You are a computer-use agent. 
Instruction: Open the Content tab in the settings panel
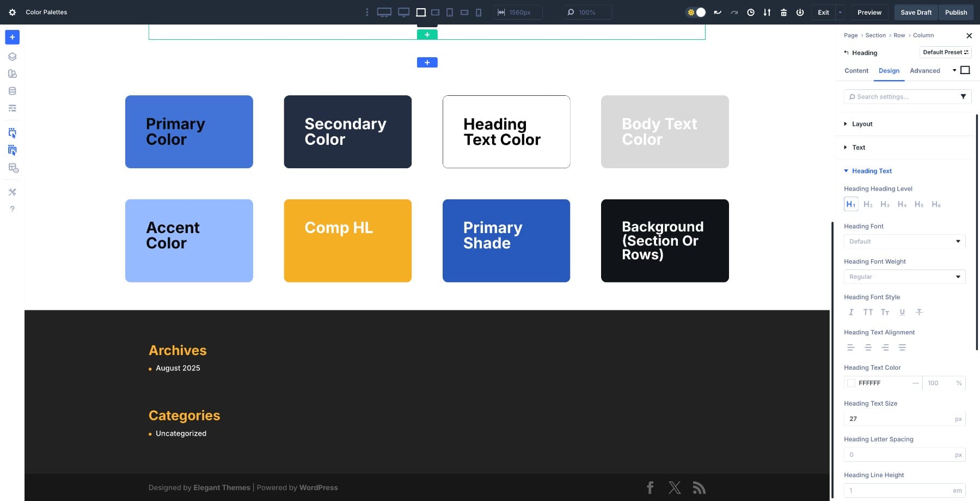coord(856,71)
